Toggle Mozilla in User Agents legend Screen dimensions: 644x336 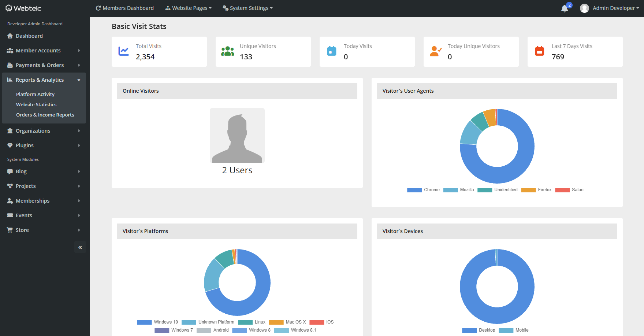point(458,190)
